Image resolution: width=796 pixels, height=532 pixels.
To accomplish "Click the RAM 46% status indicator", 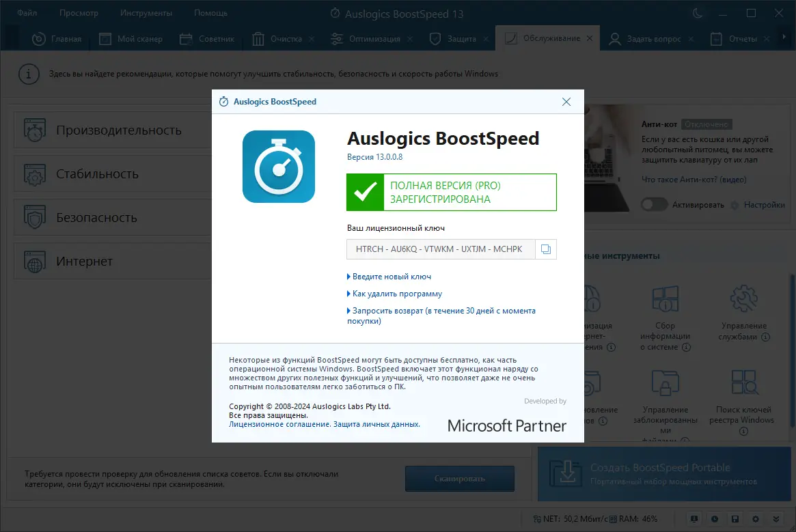I will 633,519.
